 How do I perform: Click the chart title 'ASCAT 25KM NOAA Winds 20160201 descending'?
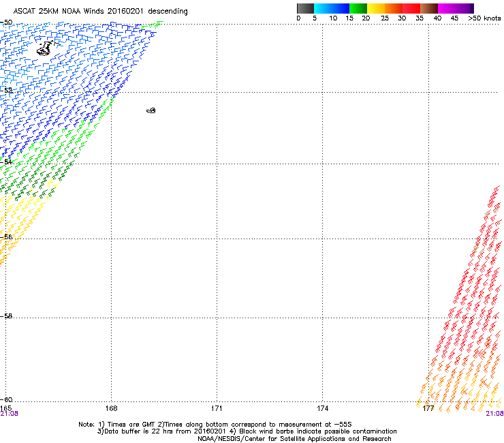[100, 12]
